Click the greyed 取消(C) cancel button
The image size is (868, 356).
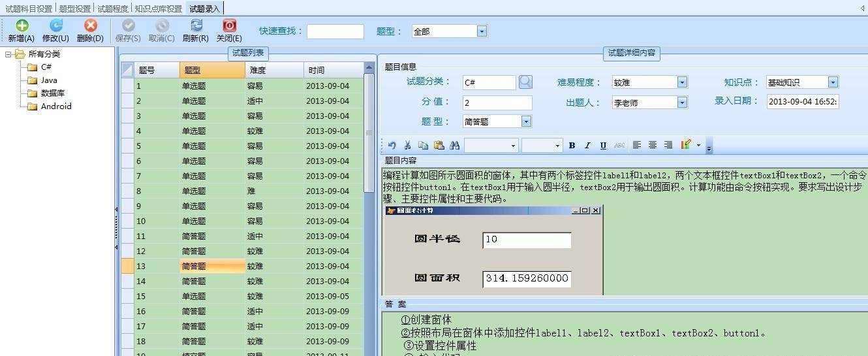click(162, 31)
